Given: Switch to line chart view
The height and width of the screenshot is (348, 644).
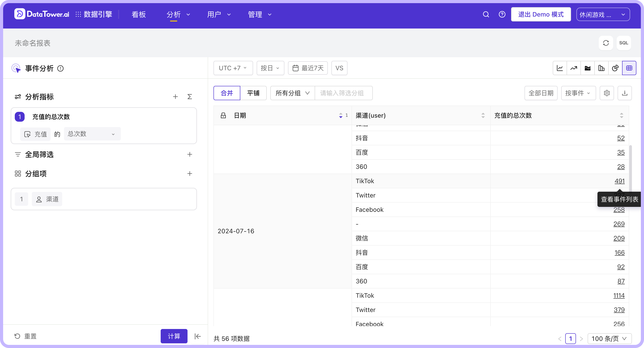Looking at the screenshot, I should (x=559, y=68).
